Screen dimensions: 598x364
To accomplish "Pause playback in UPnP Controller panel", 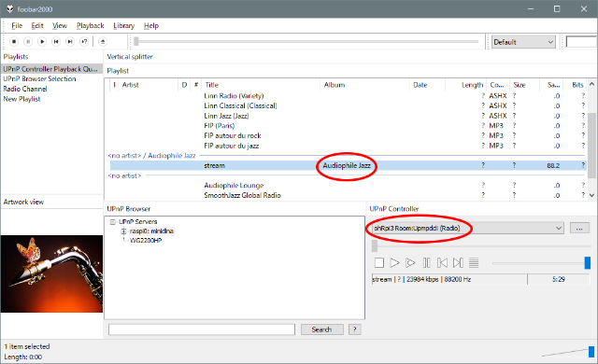I will pos(426,262).
